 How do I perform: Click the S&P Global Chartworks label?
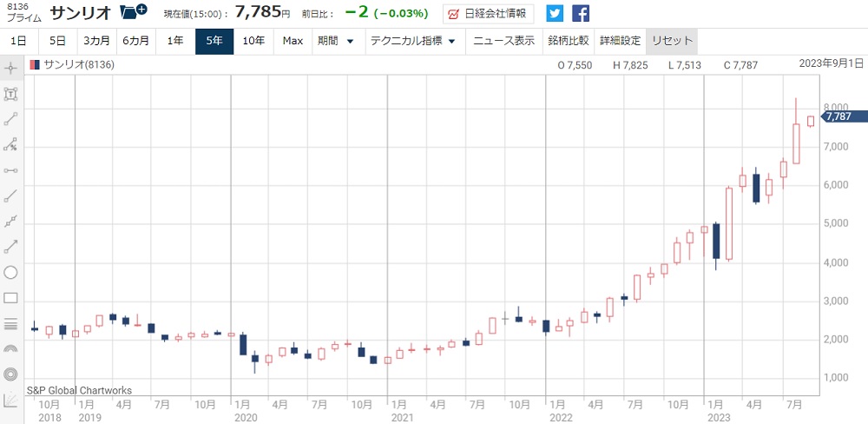click(79, 390)
